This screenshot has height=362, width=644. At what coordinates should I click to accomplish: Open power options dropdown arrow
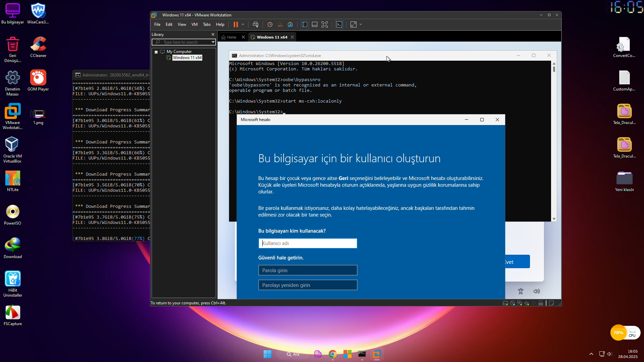click(243, 24)
